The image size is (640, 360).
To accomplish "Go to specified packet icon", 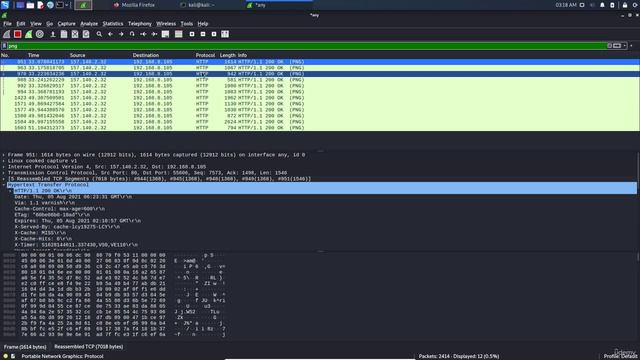I will click(x=132, y=34).
